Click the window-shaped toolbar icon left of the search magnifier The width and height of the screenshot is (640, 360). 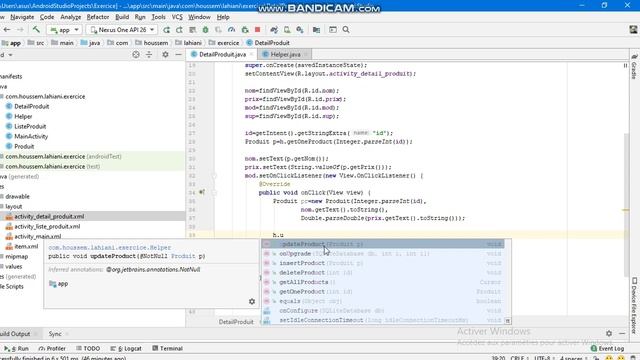[x=333, y=30]
